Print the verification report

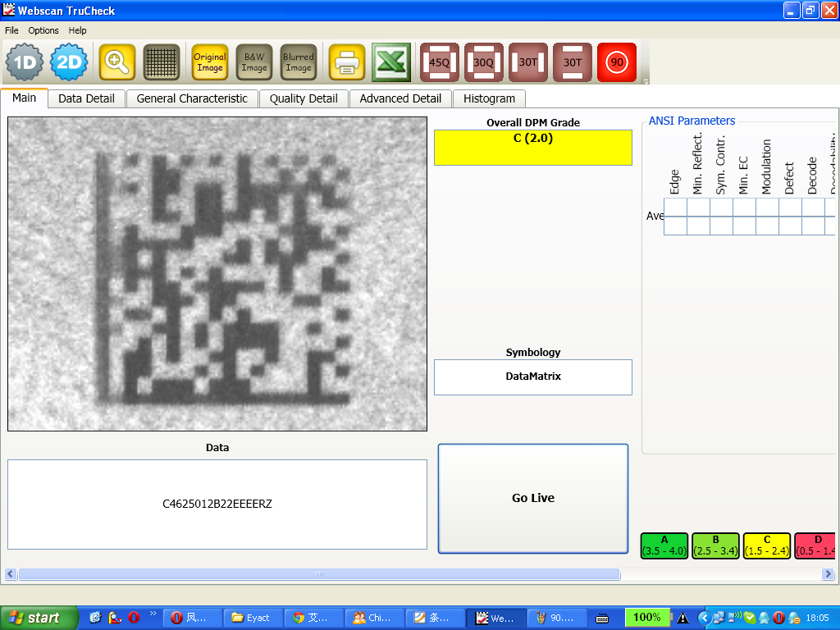coord(347,62)
